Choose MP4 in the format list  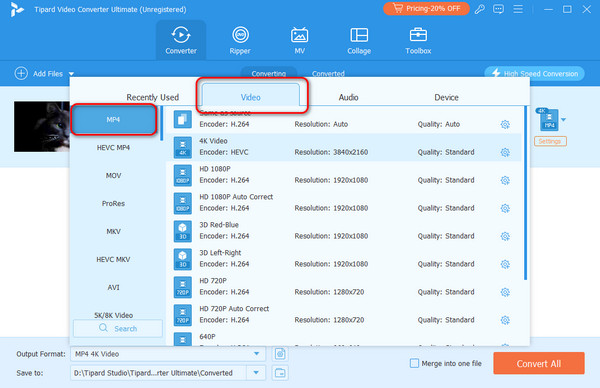[x=113, y=120]
